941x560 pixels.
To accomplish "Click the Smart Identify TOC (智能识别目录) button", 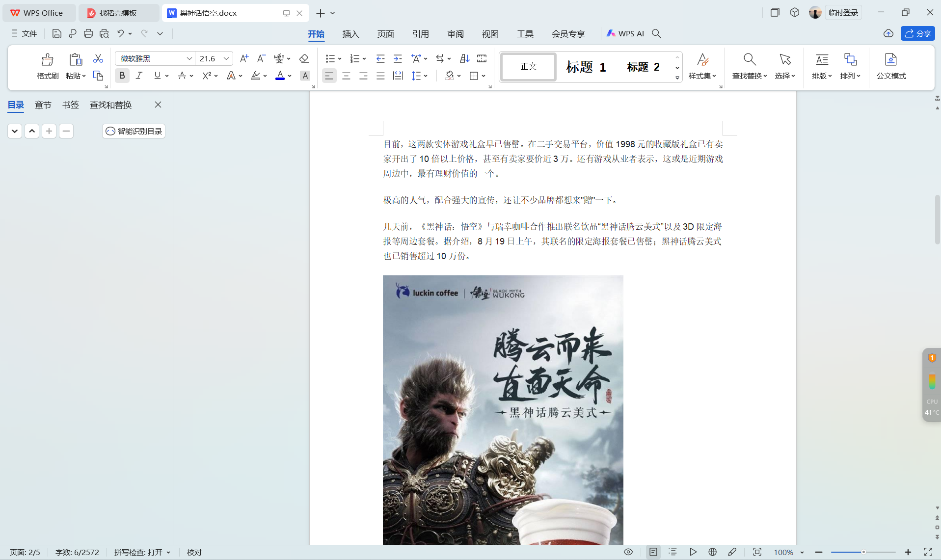I will click(134, 131).
